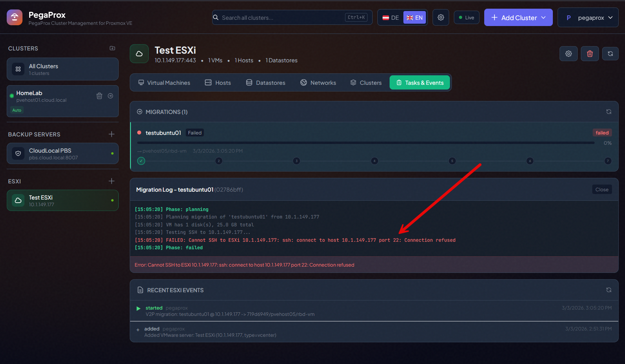Click the 'VM has 1 disk(s)' log line
625x364 pixels.
coord(194,225)
